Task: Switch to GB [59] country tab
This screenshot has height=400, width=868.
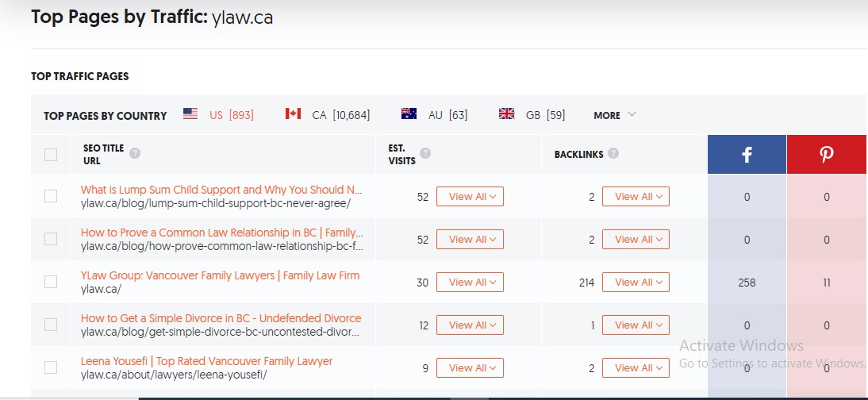Action: tap(545, 115)
